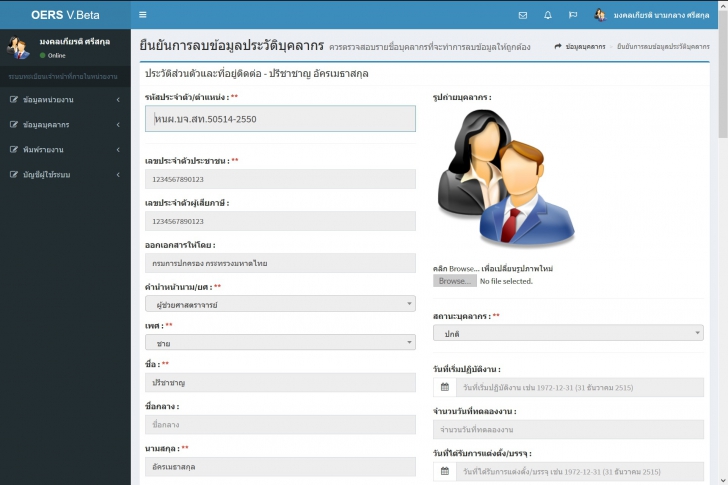
Task: Open บัญชีผู้ใช้ระบบ sidebar menu item
Action: coord(65,175)
